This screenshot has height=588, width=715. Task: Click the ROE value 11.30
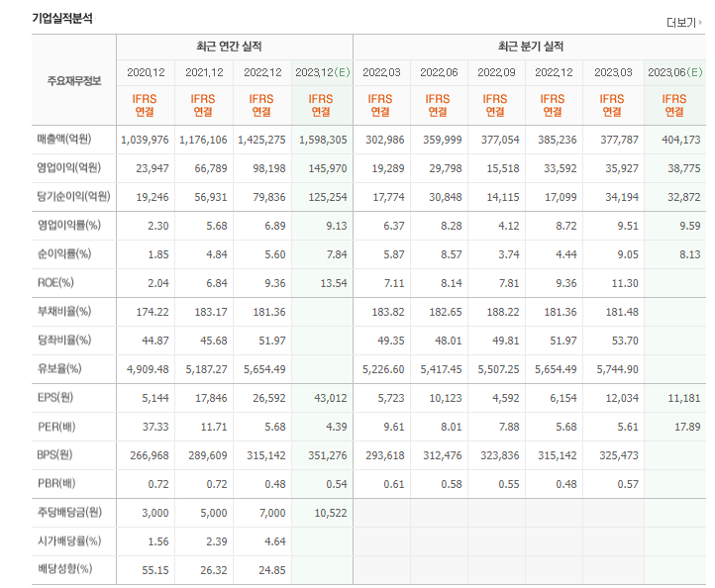point(625,283)
